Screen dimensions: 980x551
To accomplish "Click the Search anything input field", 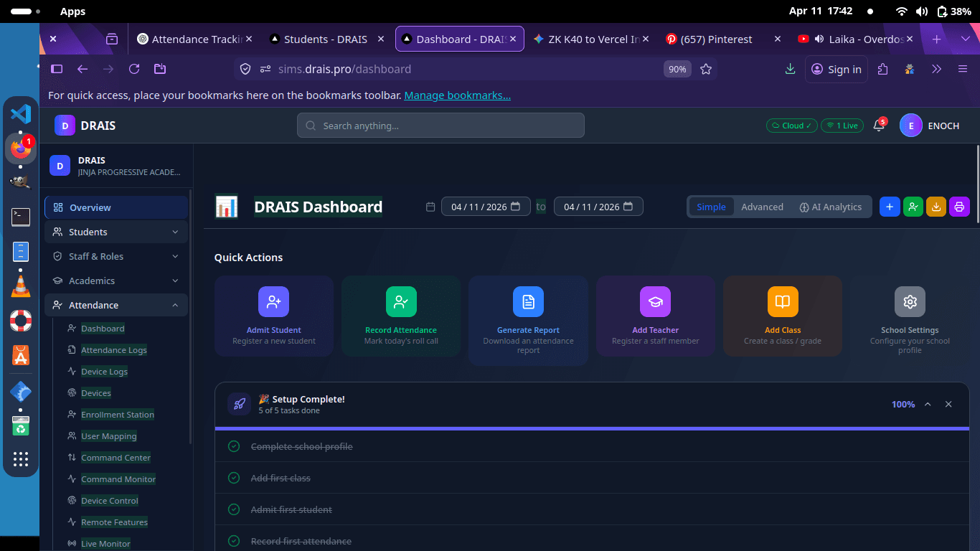I will coord(440,125).
